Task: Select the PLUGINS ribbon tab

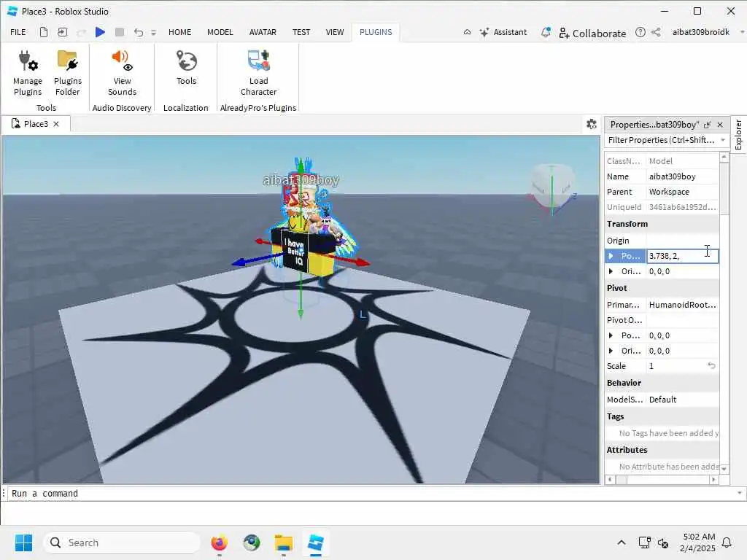Action: [x=376, y=32]
